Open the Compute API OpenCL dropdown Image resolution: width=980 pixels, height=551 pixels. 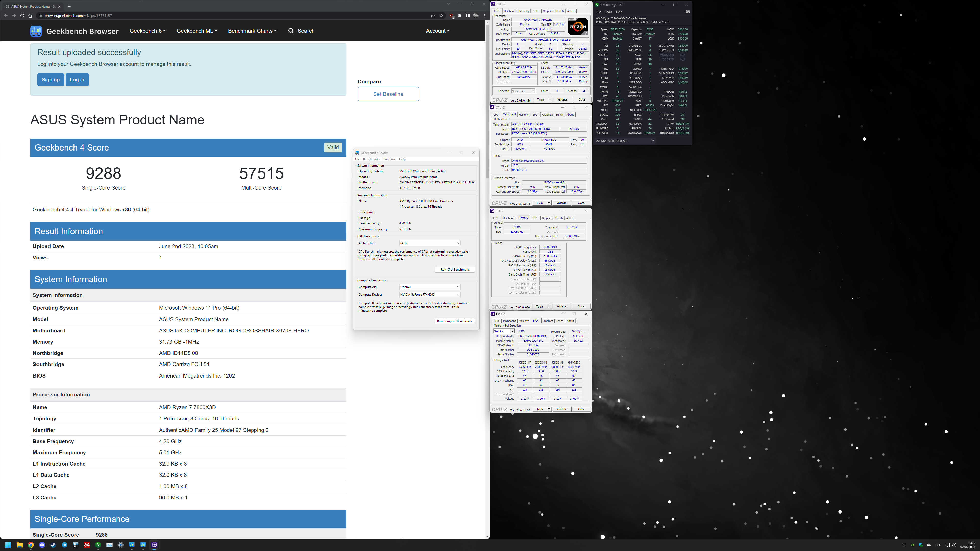point(430,287)
